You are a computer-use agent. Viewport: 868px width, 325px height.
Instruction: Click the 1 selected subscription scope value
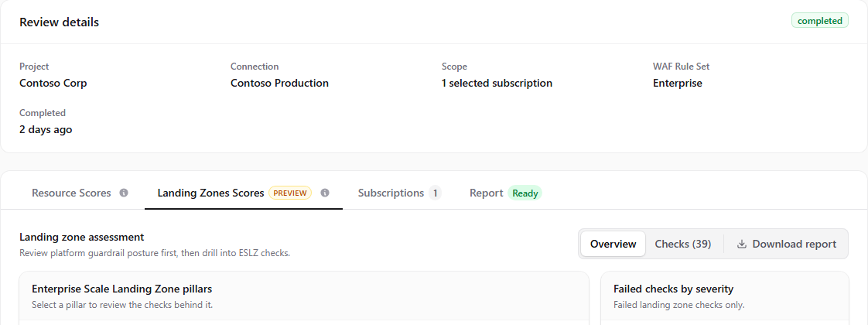[497, 83]
